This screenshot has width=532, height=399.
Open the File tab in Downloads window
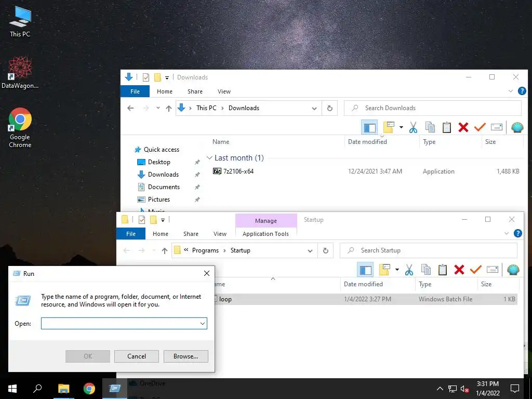tap(135, 91)
